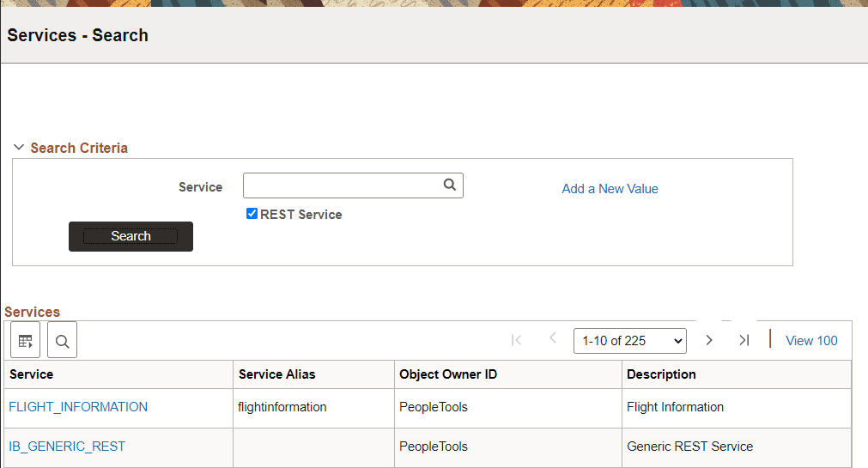This screenshot has height=468, width=868.
Task: Sort by the Description column header
Action: (x=661, y=374)
